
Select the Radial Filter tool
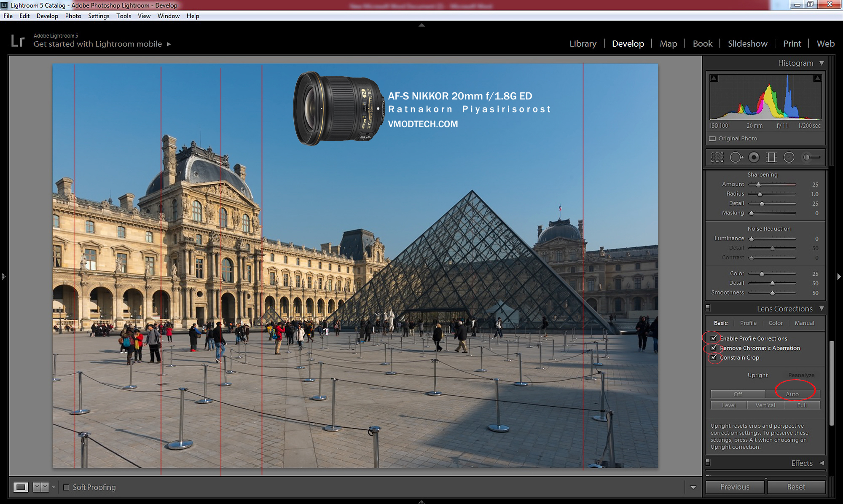[789, 157]
